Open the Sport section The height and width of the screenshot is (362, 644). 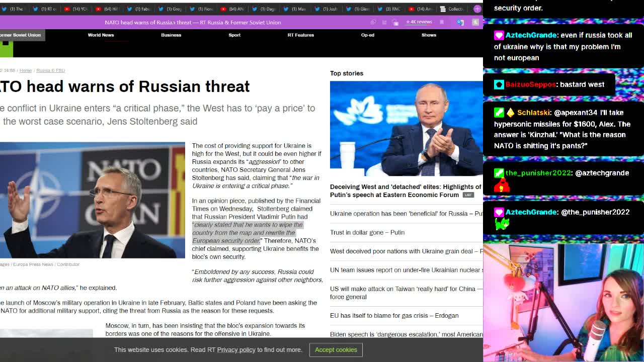(234, 35)
